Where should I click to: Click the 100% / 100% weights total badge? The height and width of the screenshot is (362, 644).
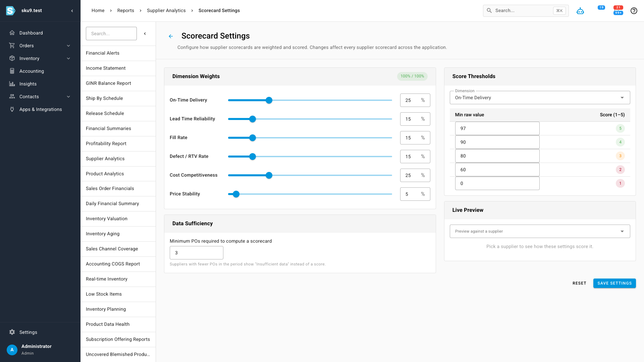[412, 76]
